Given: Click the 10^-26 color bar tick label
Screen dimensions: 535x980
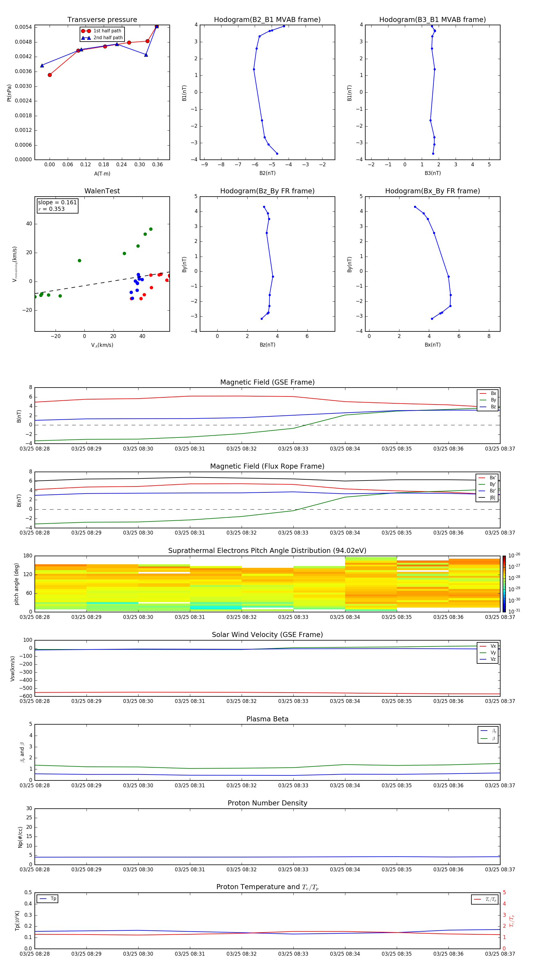Looking at the screenshot, I should [514, 555].
